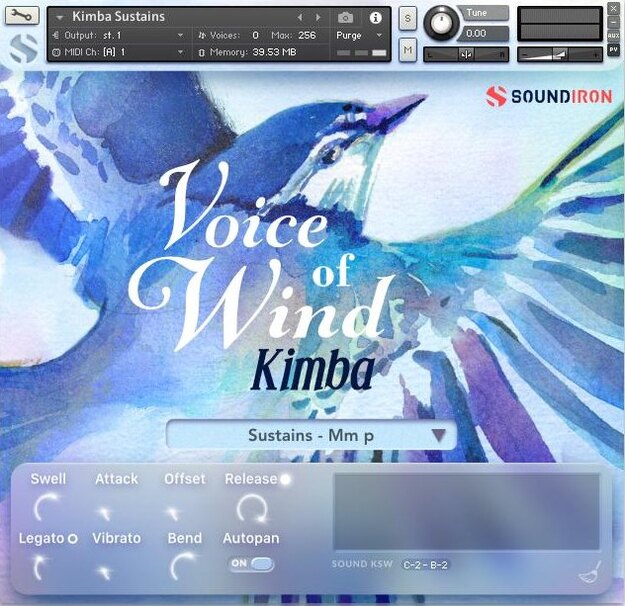
Task: Toggle the Legato circle button
Action: pyautogui.click(x=72, y=539)
